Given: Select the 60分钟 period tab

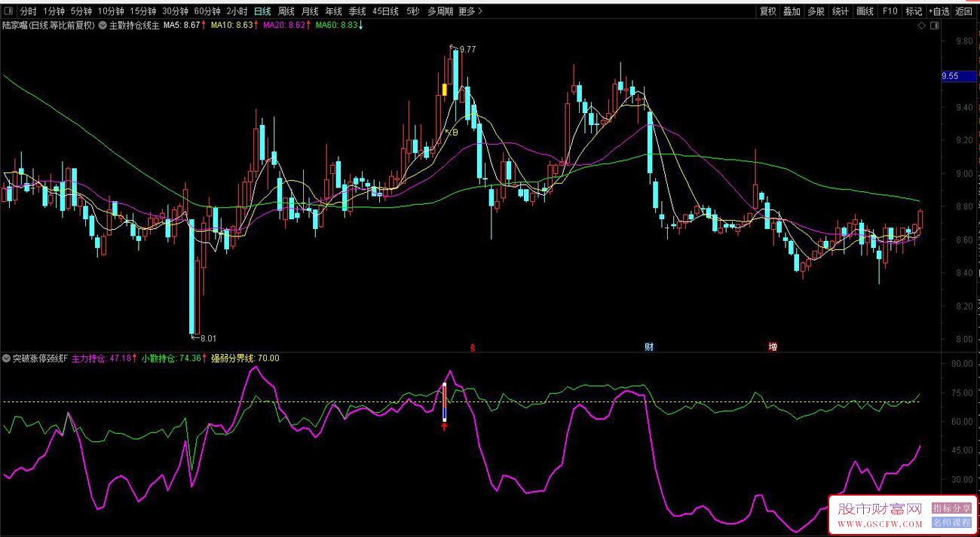Looking at the screenshot, I should point(207,11).
